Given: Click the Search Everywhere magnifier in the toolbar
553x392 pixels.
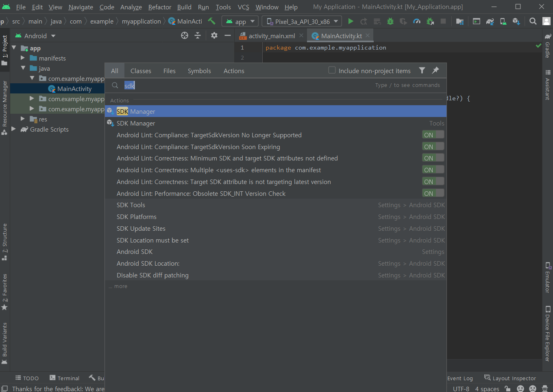Looking at the screenshot, I should click(x=533, y=21).
